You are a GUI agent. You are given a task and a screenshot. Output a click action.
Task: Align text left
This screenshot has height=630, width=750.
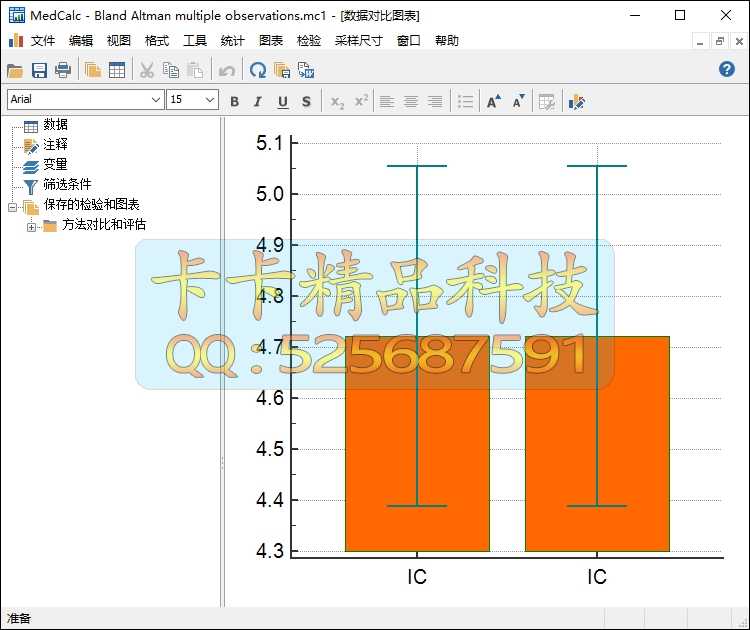[x=387, y=101]
